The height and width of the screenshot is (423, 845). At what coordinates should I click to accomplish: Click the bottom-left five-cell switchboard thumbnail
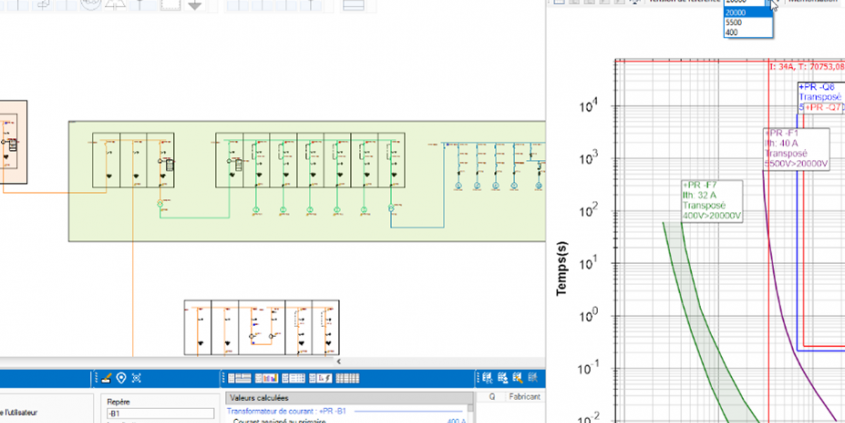[261, 328]
